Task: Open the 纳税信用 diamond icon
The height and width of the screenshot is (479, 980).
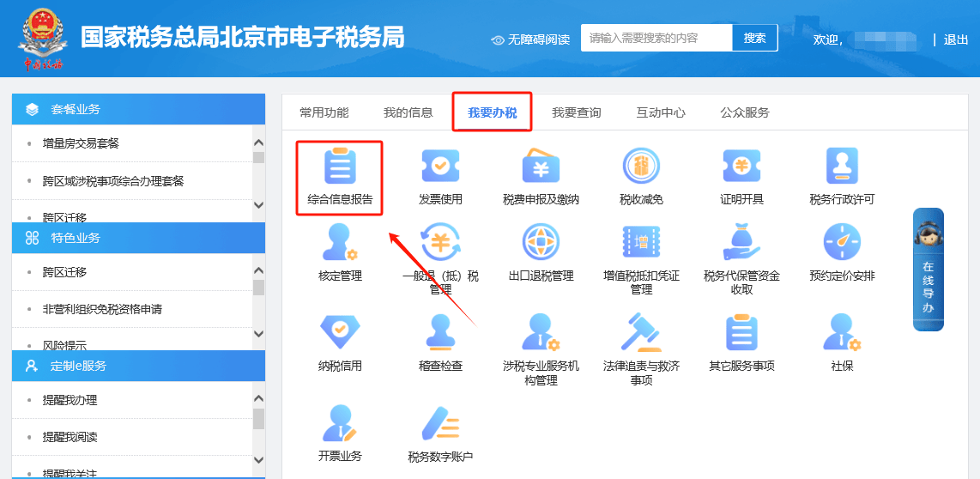Action: pyautogui.click(x=340, y=332)
